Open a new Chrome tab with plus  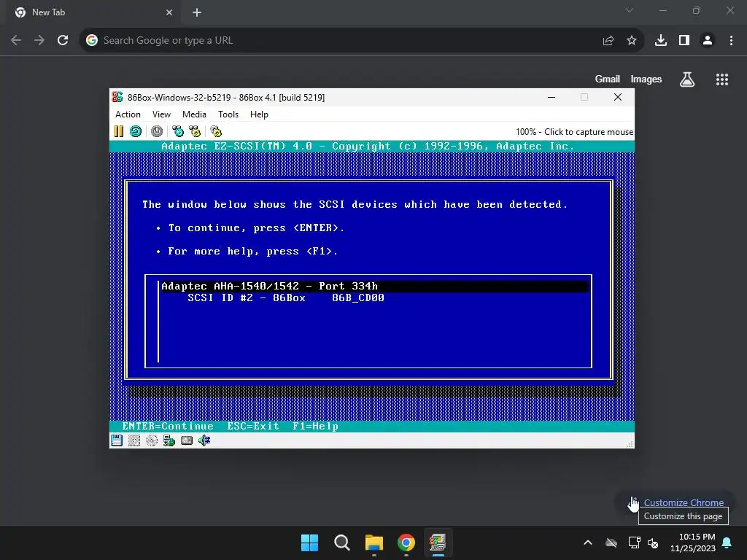pyautogui.click(x=197, y=12)
